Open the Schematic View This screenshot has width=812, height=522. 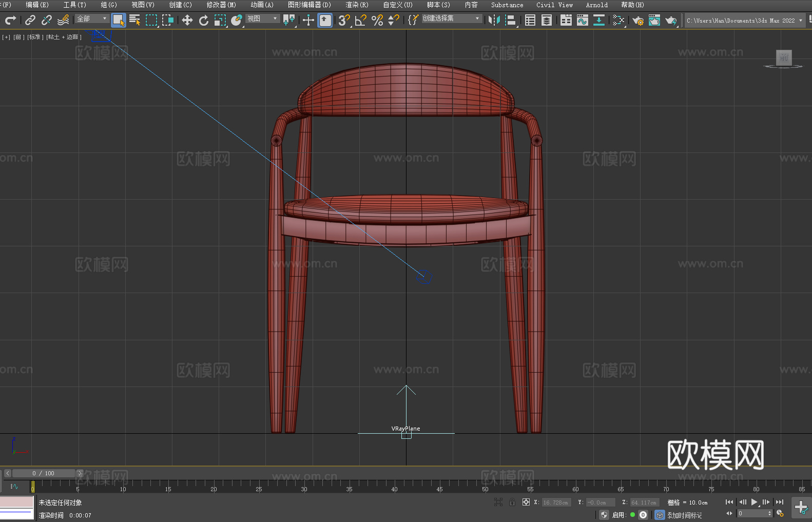coord(599,20)
